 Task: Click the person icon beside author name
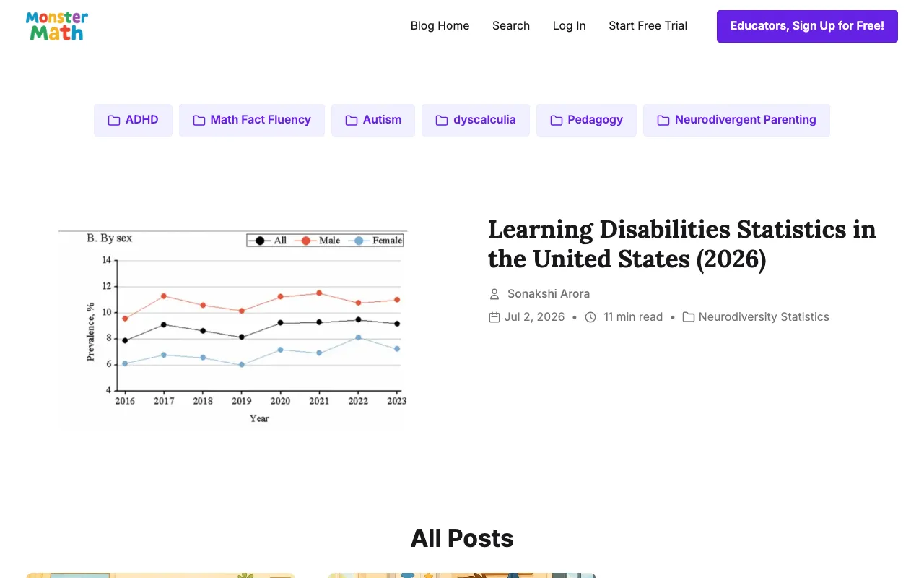point(494,294)
